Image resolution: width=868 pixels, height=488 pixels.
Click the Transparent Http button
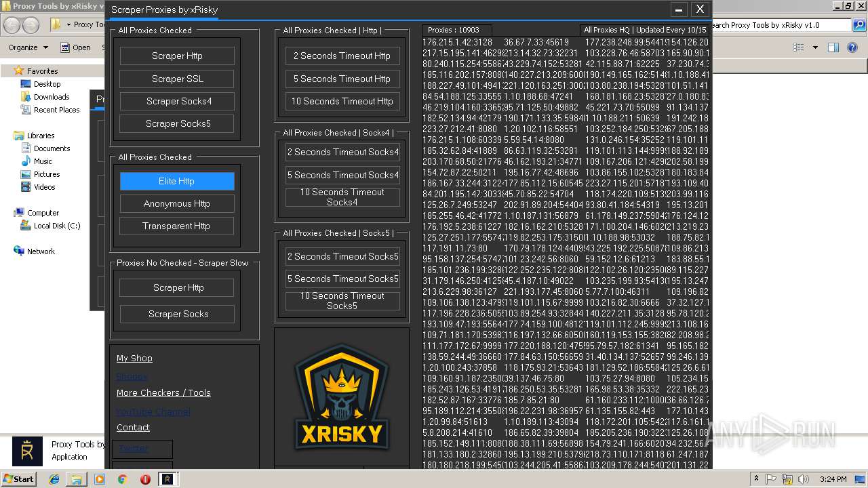177,226
